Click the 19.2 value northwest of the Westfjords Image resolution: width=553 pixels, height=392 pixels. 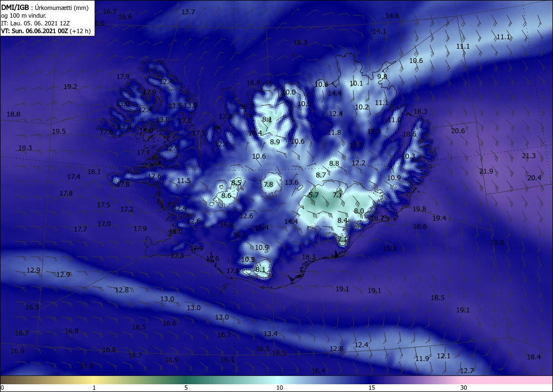click(x=71, y=87)
